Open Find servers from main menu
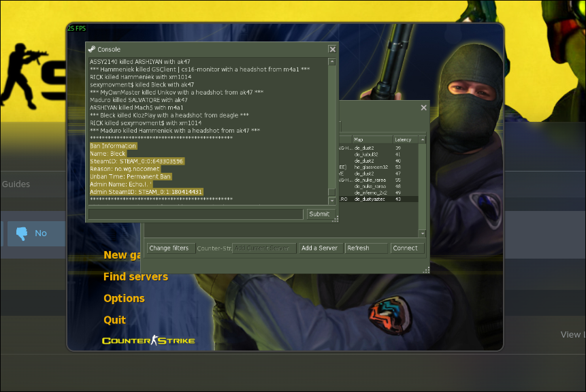Viewport: 586px width, 392px height. click(x=135, y=276)
